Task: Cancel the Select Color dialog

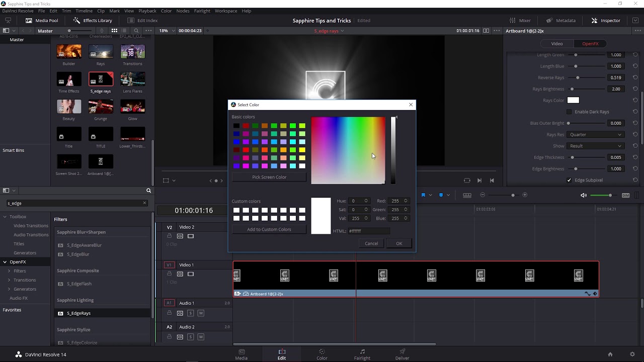Action: pos(371,243)
